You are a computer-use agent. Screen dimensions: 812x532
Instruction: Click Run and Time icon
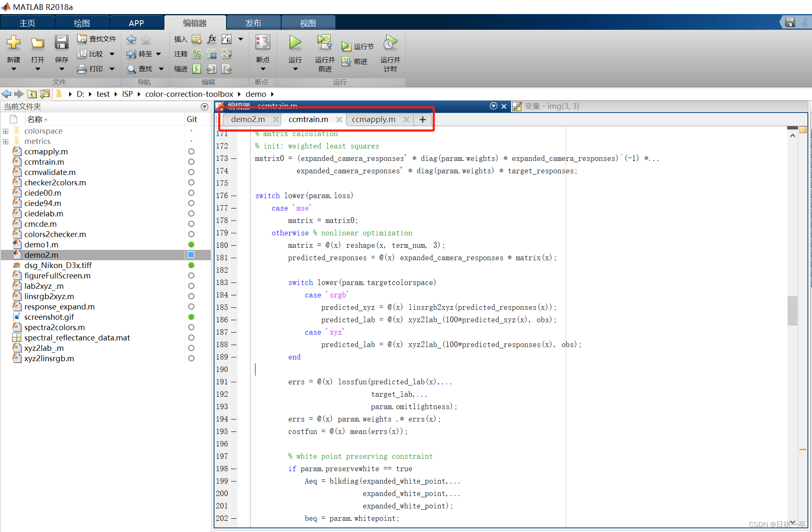point(390,43)
